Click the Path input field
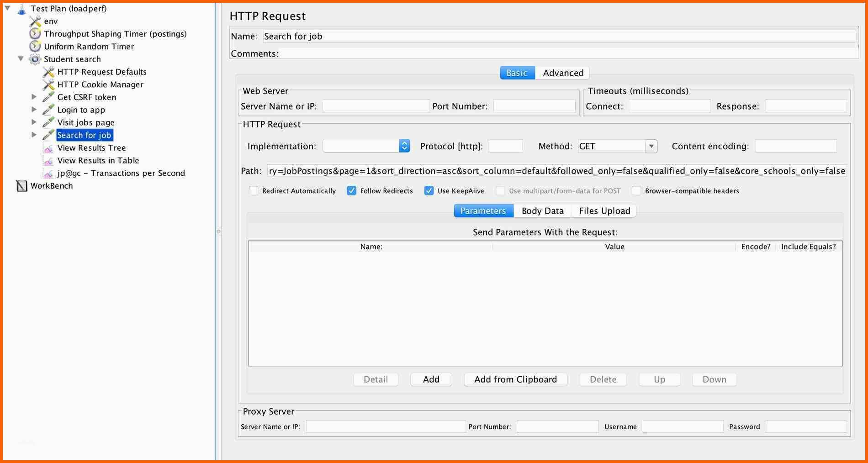 pyautogui.click(x=556, y=171)
